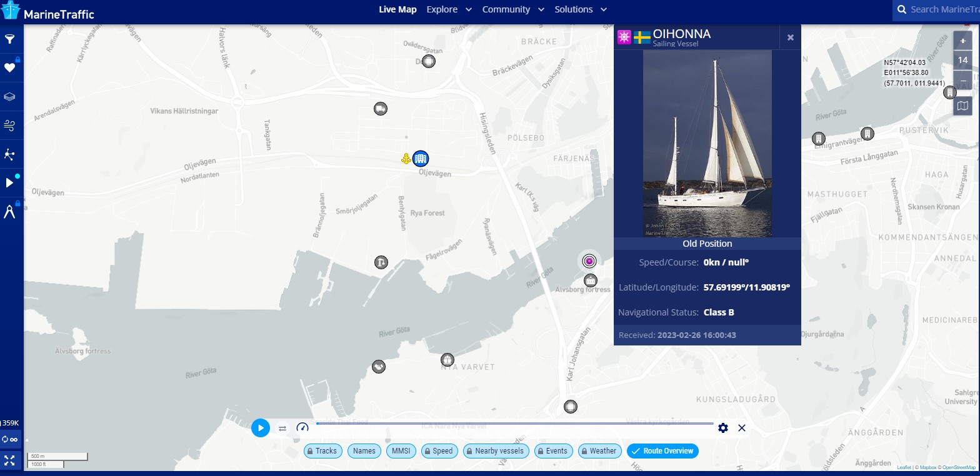Zoom out with the minus button
Screen dimensions: 980x476
pos(963,81)
